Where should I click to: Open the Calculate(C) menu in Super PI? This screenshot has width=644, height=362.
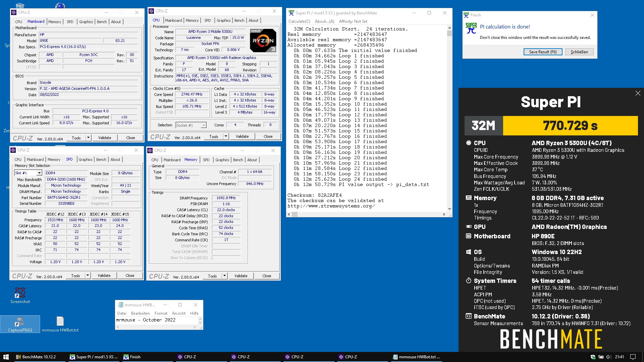coord(299,21)
